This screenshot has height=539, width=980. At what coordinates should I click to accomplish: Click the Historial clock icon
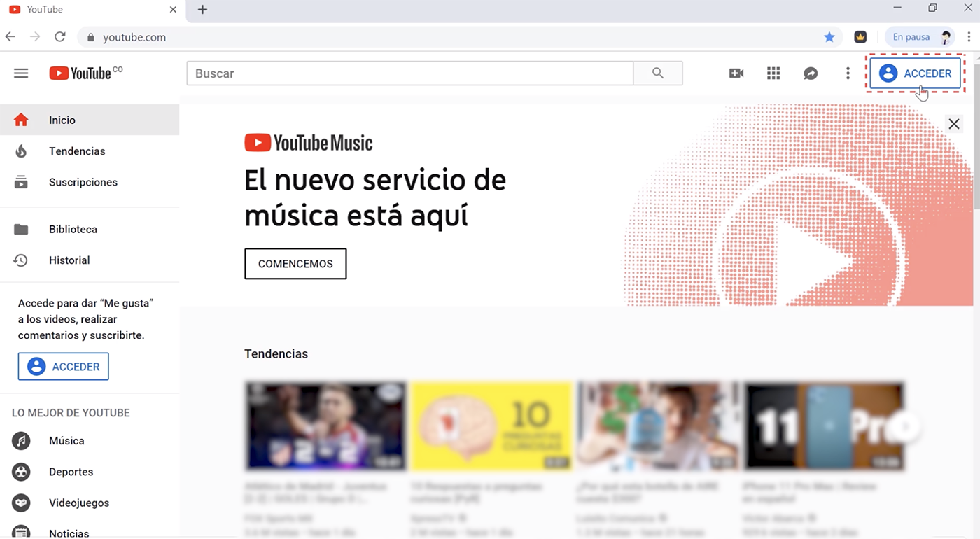pyautogui.click(x=21, y=260)
